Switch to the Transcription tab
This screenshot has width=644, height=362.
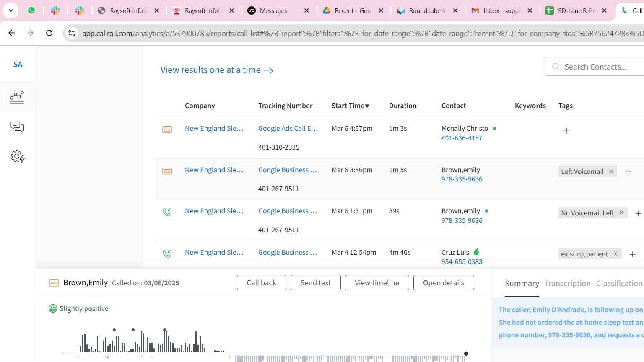[x=568, y=284]
